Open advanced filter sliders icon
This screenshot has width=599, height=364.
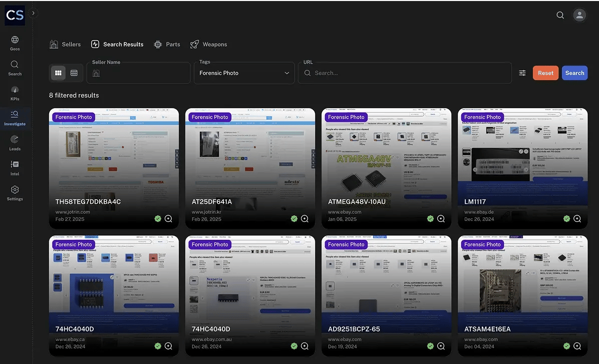(x=522, y=73)
